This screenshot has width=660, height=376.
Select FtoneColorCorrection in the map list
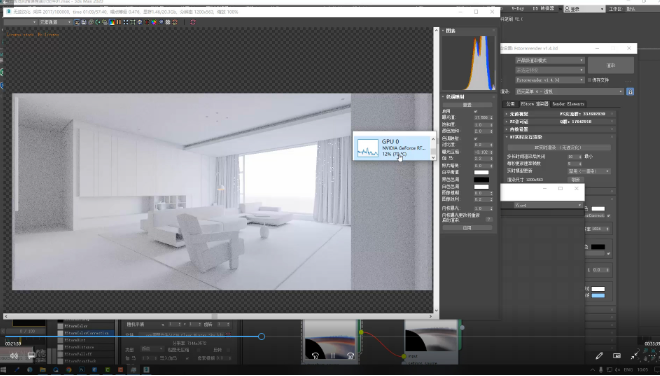click(87, 333)
